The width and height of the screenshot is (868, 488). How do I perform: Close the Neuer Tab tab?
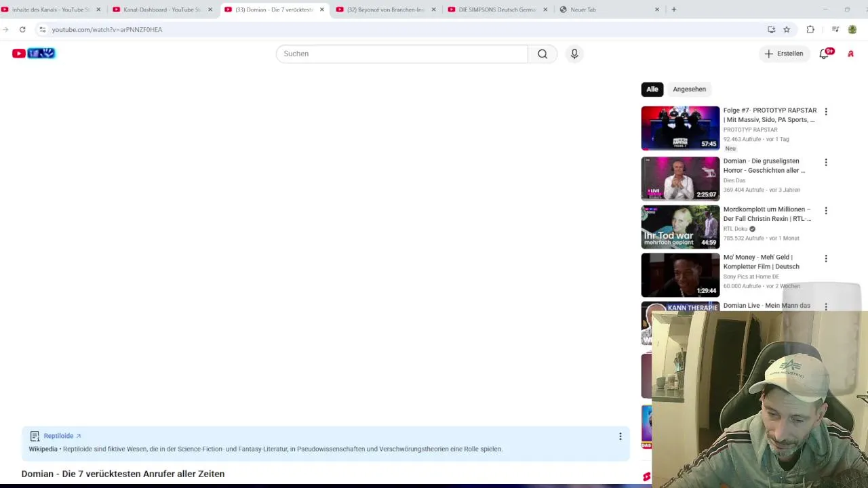point(657,9)
